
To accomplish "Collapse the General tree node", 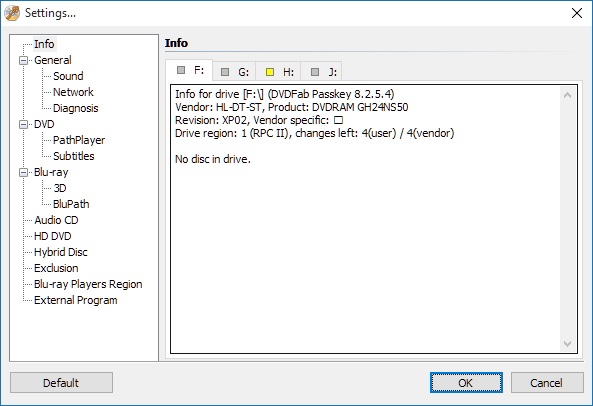I will click(23, 60).
